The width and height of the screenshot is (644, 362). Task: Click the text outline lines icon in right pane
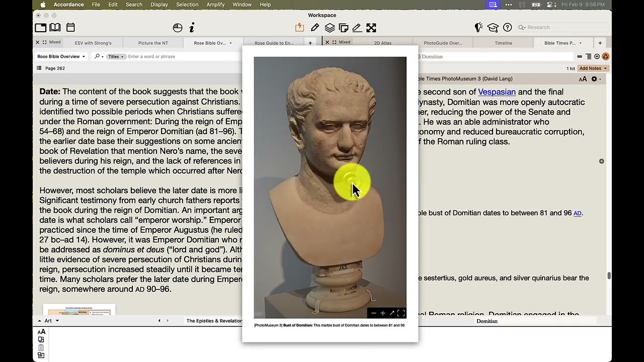pos(588,57)
